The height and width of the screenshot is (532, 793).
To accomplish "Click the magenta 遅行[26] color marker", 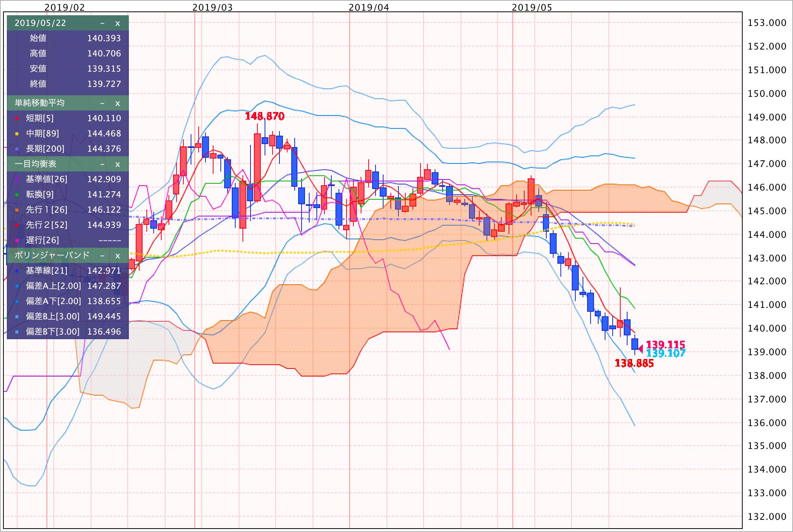I will [16, 241].
